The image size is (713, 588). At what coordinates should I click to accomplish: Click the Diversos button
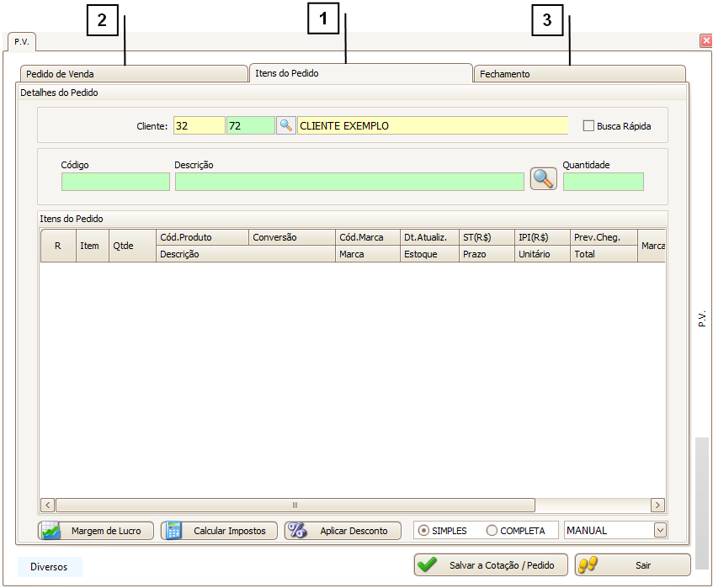[x=49, y=567]
